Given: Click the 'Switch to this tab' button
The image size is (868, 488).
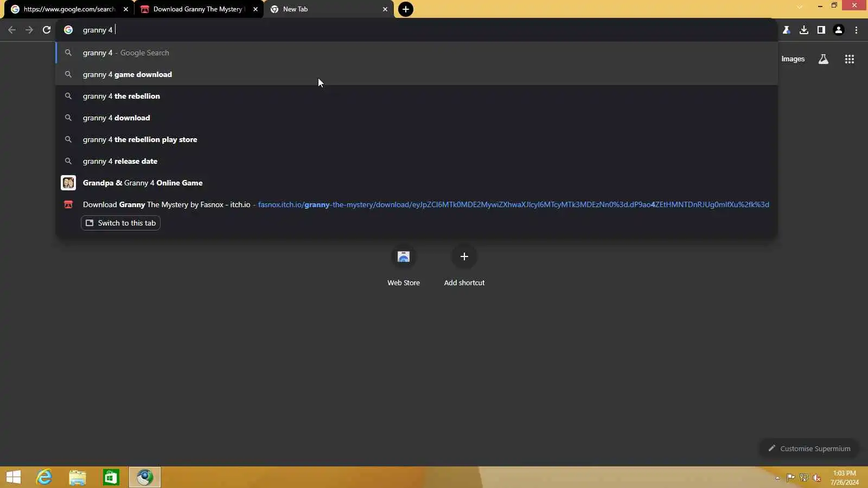Looking at the screenshot, I should [x=120, y=223].
